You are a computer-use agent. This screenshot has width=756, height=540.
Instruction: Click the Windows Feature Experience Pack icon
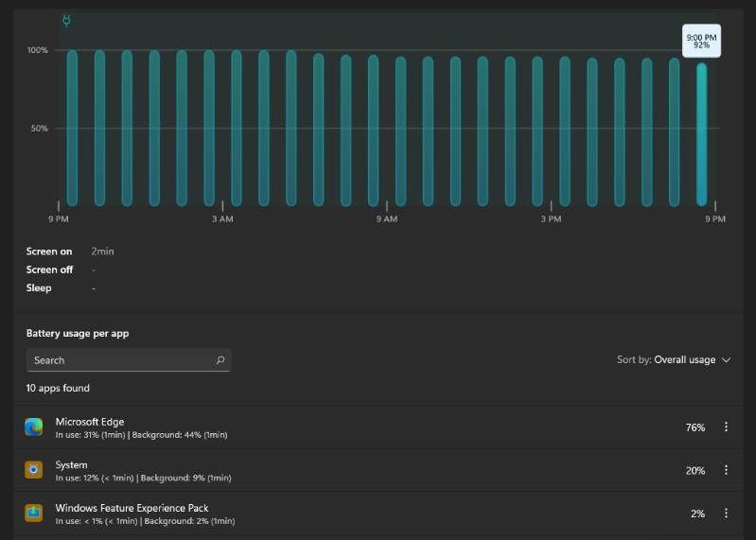click(x=34, y=513)
